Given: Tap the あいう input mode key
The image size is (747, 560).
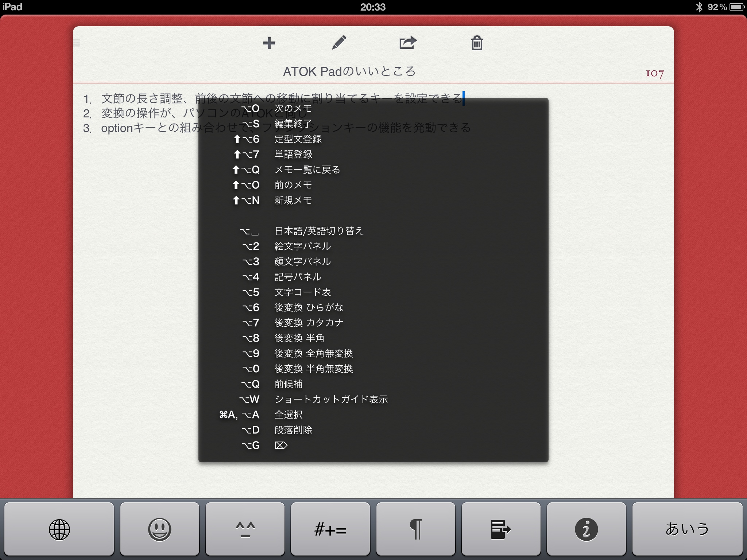Looking at the screenshot, I should 687,529.
